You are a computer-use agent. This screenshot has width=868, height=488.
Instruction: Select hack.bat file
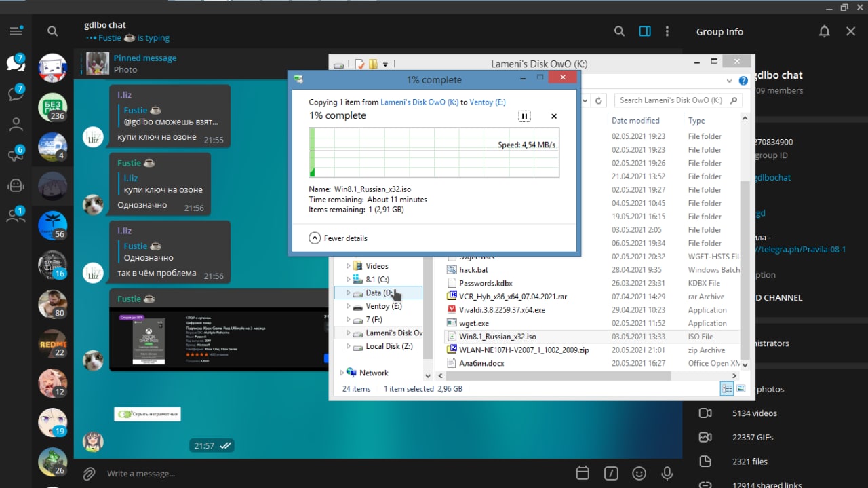[473, 270]
